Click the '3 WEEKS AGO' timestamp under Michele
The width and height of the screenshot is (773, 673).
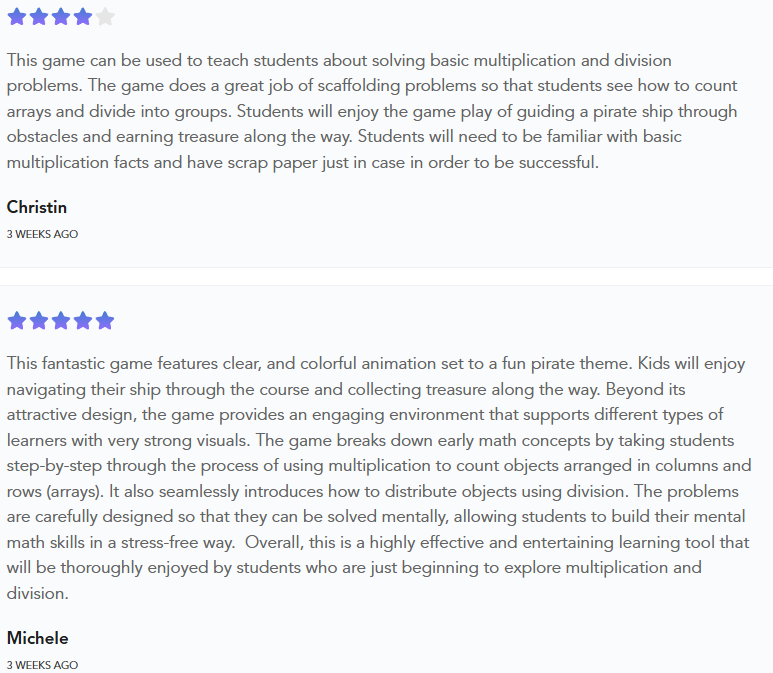(42, 665)
